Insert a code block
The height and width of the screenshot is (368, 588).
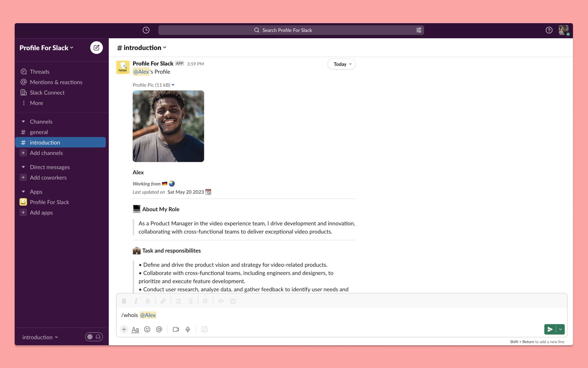pos(233,301)
